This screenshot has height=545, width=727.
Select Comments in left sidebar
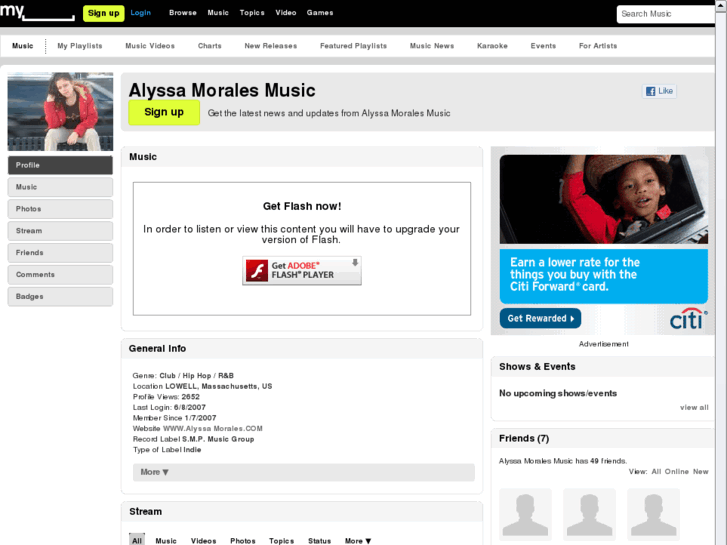coord(60,275)
